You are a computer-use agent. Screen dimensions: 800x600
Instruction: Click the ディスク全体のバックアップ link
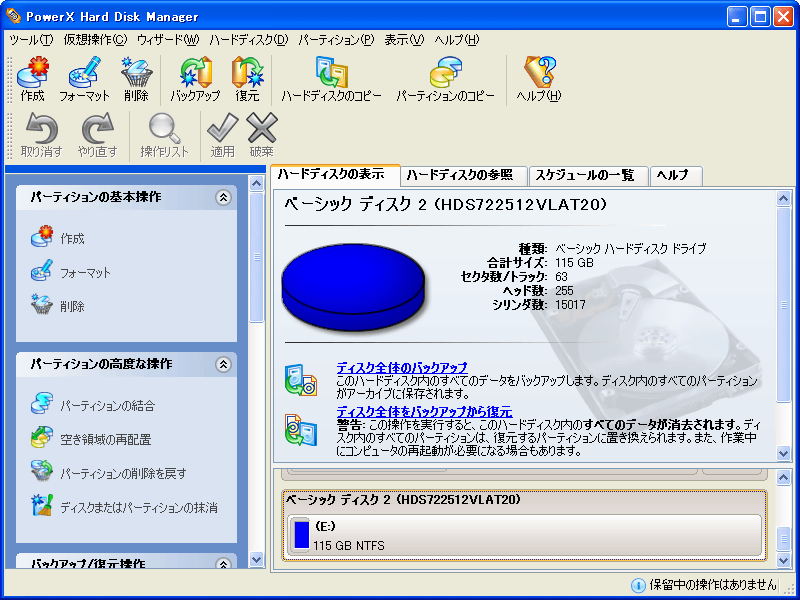coord(402,367)
